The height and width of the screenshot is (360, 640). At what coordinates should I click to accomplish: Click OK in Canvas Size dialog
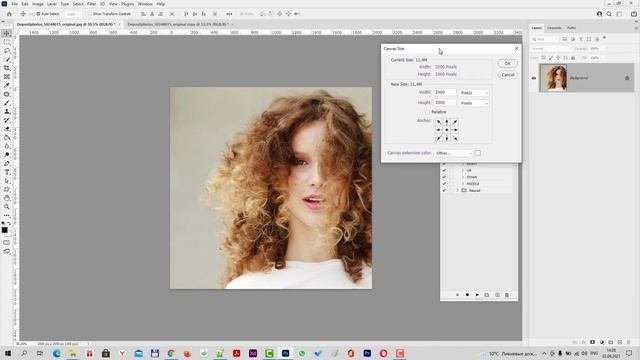(508, 63)
